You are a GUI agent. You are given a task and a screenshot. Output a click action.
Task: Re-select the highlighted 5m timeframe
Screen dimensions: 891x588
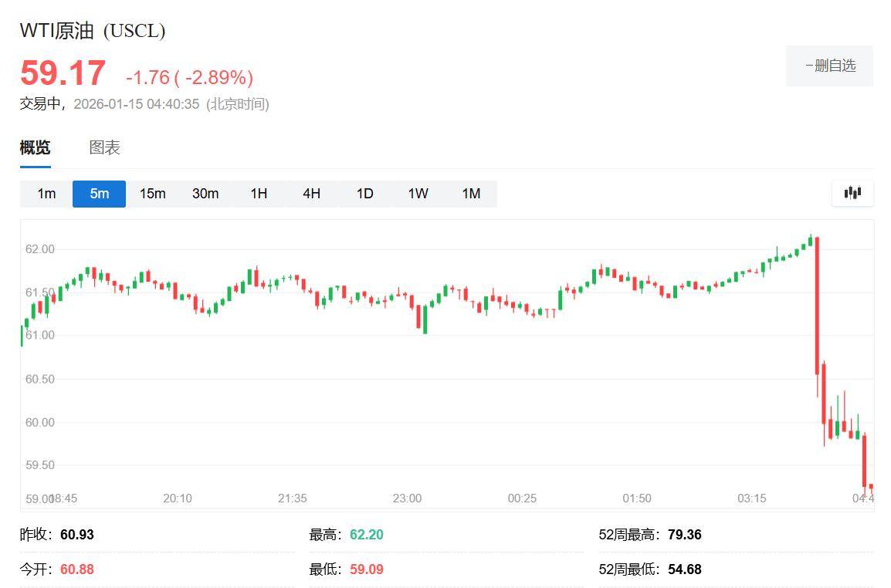[99, 194]
